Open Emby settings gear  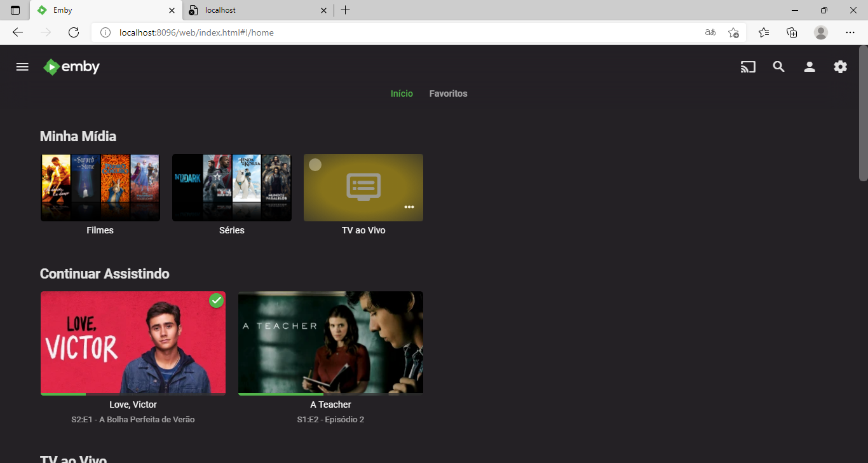coord(840,67)
